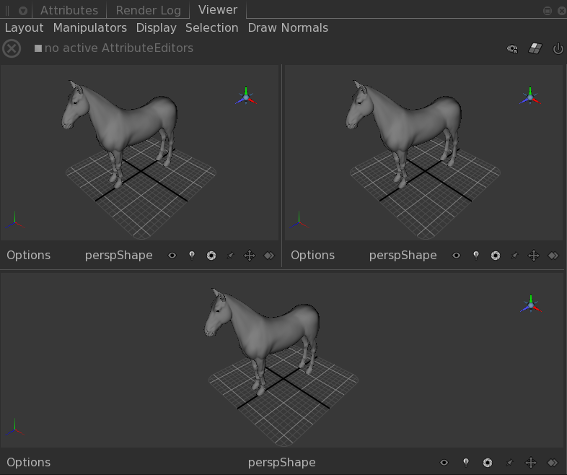Click the power icon in the viewer toolbar

pos(558,48)
